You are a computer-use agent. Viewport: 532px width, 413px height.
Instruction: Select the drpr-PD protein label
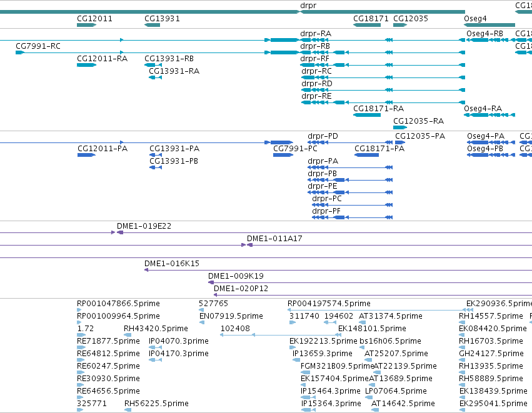point(323,136)
